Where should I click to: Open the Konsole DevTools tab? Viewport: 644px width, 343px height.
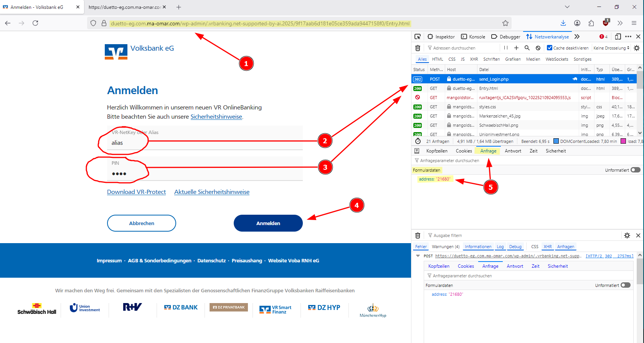tap(473, 37)
